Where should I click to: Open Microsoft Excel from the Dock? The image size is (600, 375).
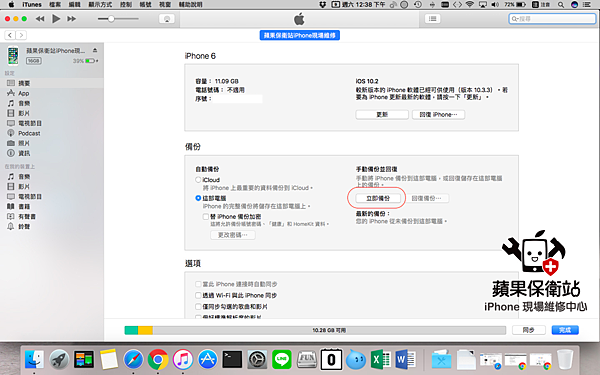coord(381,360)
